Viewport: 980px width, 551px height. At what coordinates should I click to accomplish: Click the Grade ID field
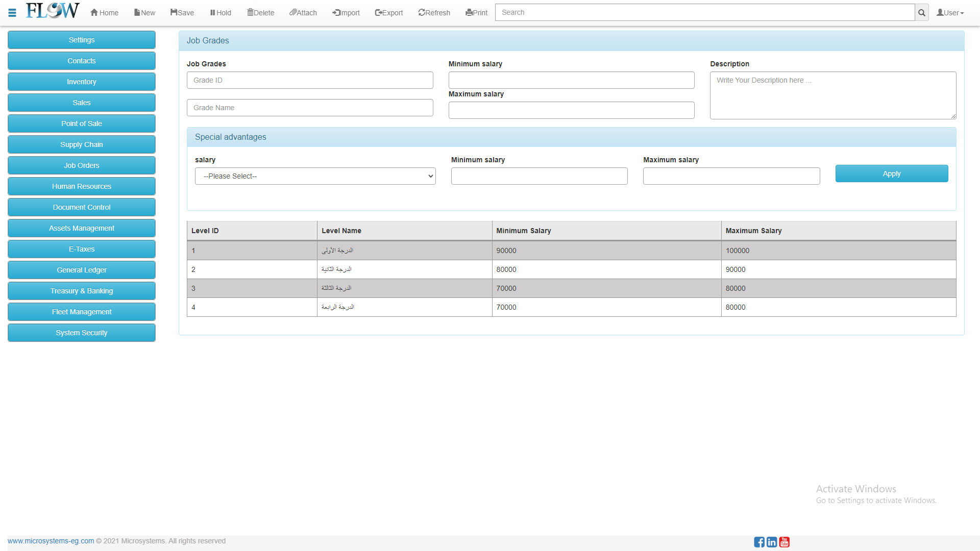pos(310,80)
